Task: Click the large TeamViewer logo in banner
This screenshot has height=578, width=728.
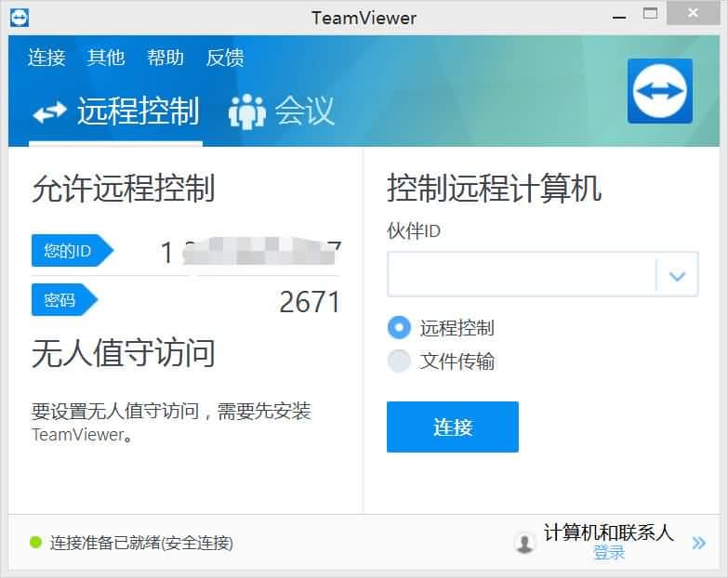Action: pos(660,91)
